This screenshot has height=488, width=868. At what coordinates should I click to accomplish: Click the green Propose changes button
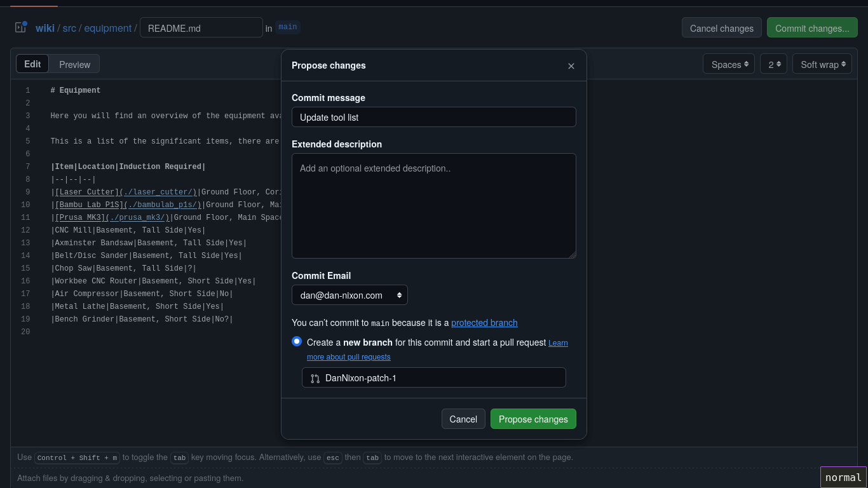533,419
